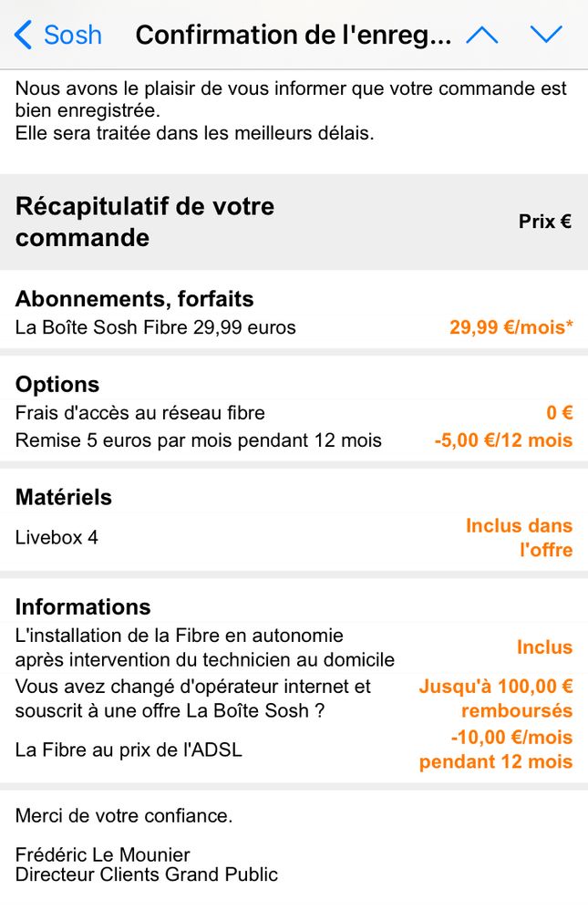Tap Jusqu'à 100,00 € remboursés offer
Screen dimensions: 588x910
tap(495, 698)
